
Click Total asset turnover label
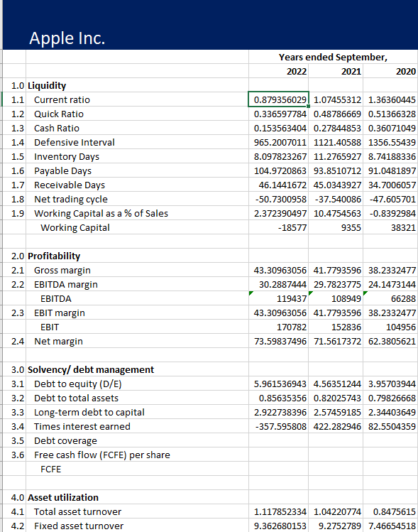pos(77,512)
